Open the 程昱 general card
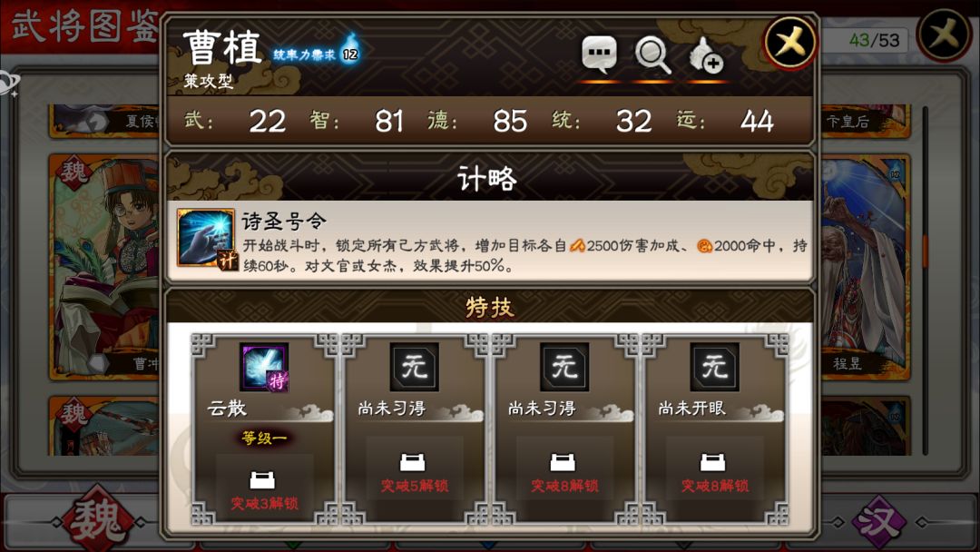The height and width of the screenshot is (552, 980). pos(865,266)
